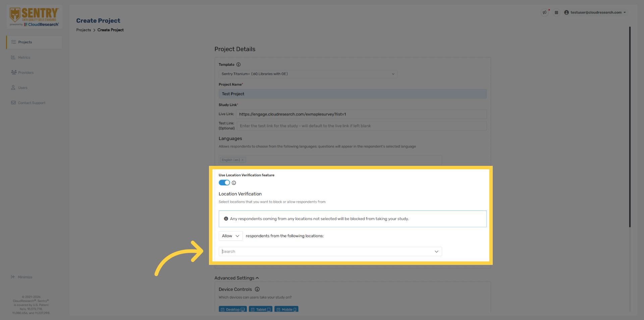Collapse the Advanced Settings section
This screenshot has width=644, height=320.
coord(237,278)
